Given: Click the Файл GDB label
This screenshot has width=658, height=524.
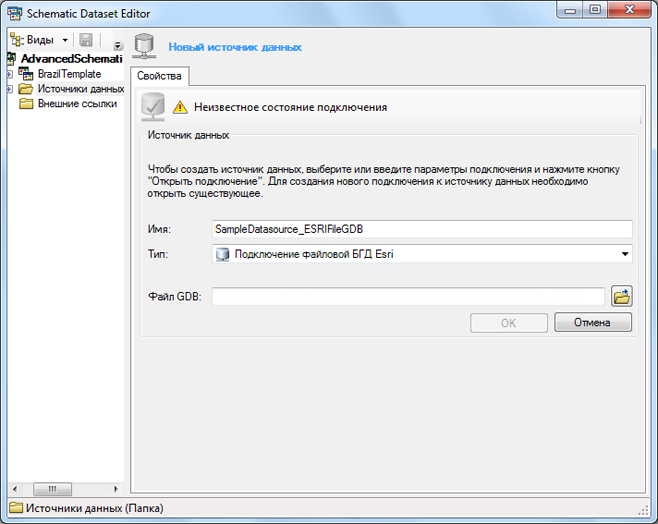Looking at the screenshot, I should click(175, 297).
